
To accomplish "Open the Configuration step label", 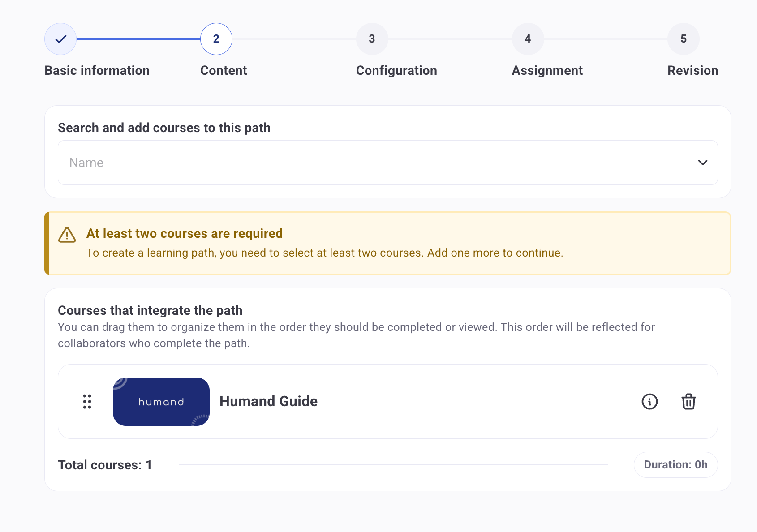I will [x=396, y=70].
